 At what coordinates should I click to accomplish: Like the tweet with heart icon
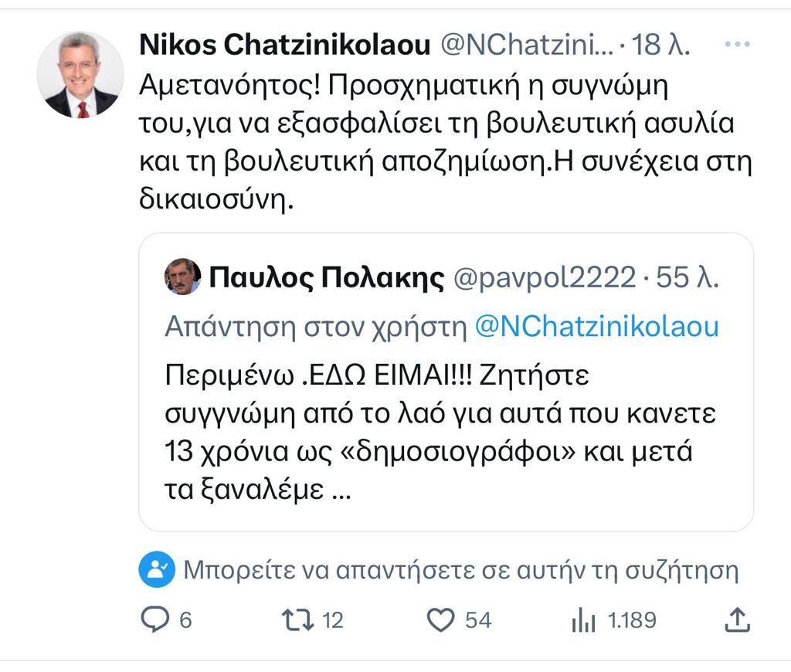pyautogui.click(x=441, y=619)
